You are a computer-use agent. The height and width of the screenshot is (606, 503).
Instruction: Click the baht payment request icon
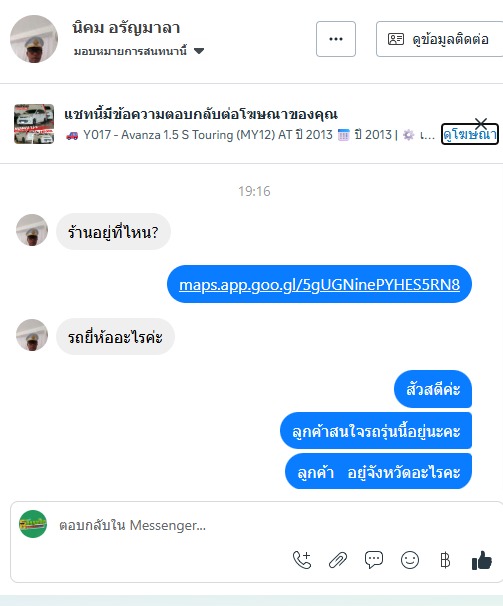click(x=445, y=560)
